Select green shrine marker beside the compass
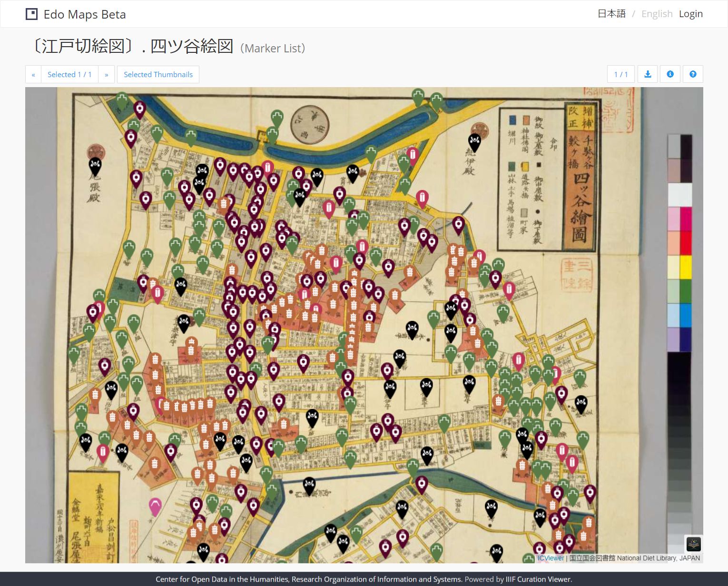The height and width of the screenshot is (586, 728). [277, 119]
